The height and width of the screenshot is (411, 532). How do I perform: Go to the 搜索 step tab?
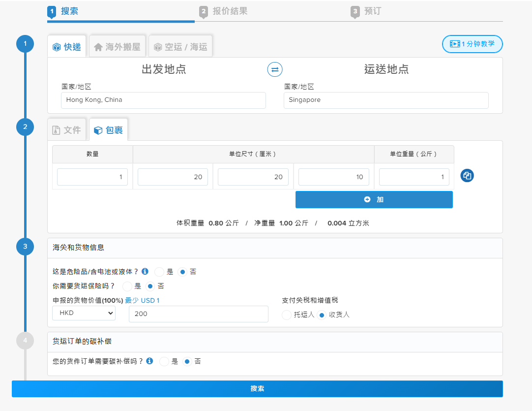click(x=69, y=11)
